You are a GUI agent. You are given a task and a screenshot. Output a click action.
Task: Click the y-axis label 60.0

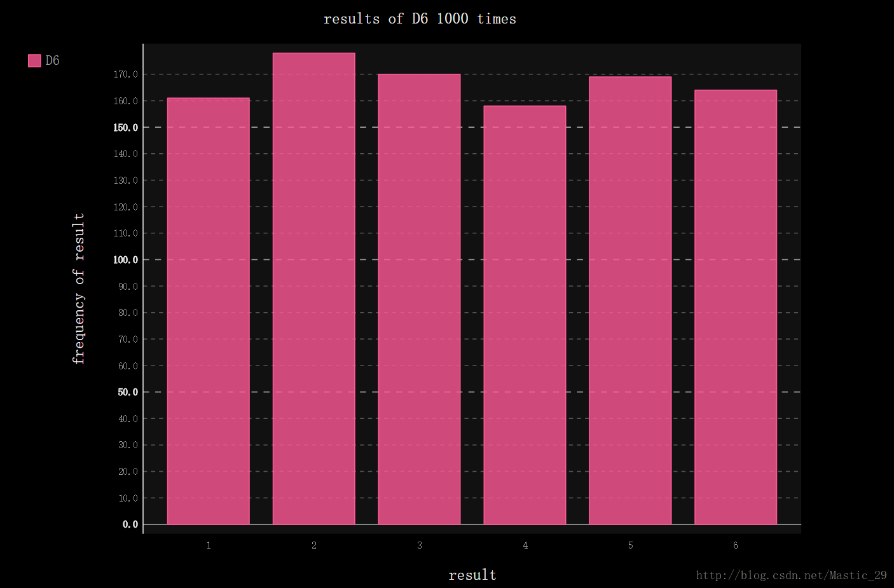pos(128,366)
